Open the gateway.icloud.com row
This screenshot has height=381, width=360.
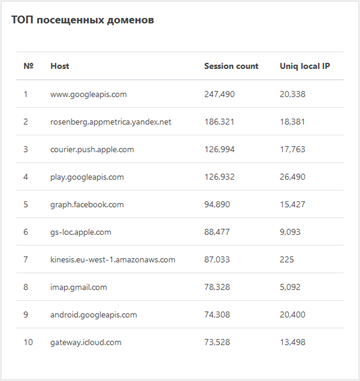tap(180, 342)
